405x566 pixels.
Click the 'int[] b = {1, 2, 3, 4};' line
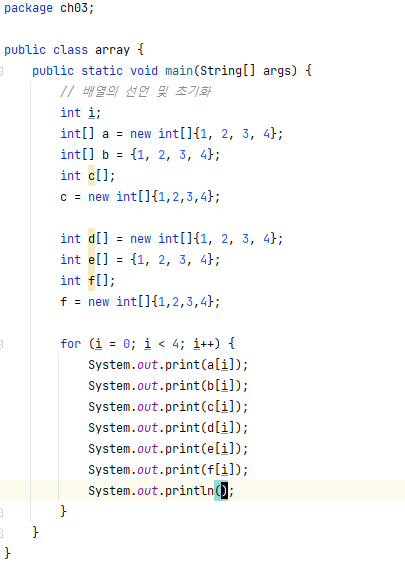coord(140,154)
